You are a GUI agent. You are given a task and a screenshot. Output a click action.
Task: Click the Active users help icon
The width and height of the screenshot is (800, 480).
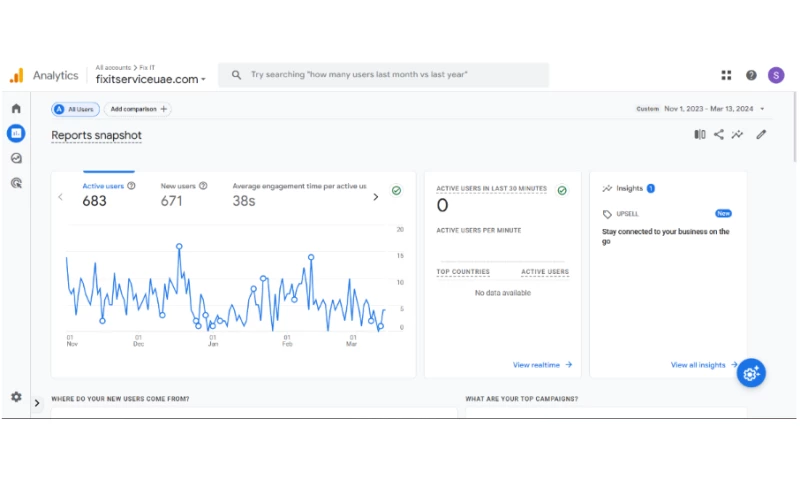[x=131, y=186]
